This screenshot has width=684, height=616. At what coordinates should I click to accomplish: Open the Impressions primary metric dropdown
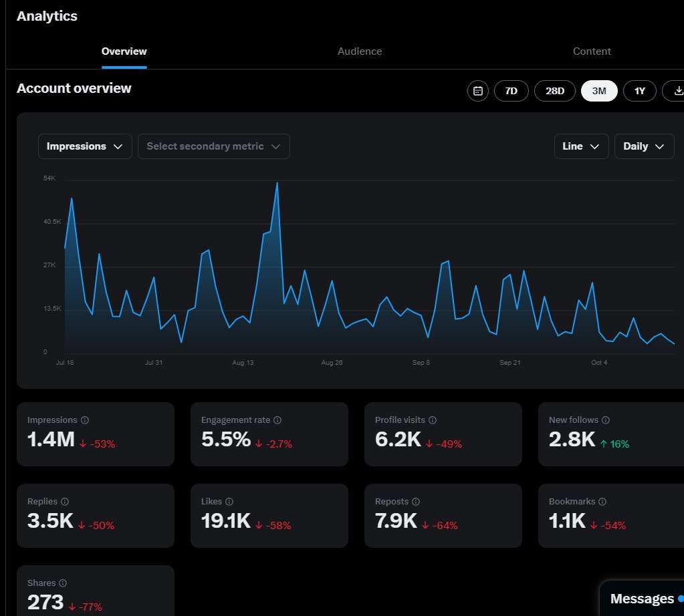pyautogui.click(x=85, y=146)
